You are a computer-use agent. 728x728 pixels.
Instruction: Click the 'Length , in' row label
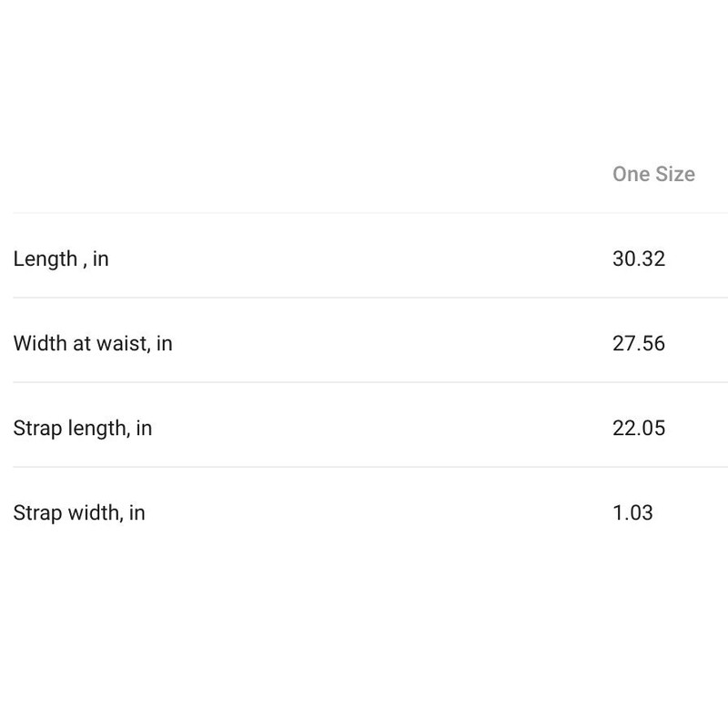[x=60, y=258]
